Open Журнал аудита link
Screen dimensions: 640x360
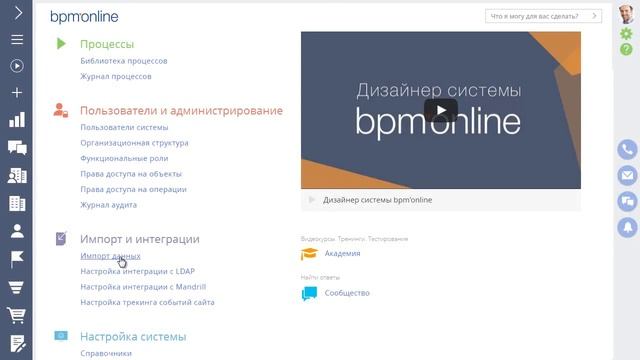click(108, 205)
